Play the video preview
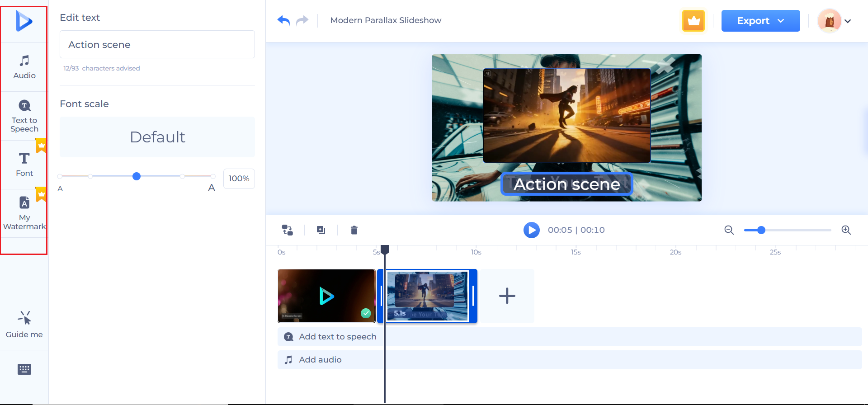The width and height of the screenshot is (868, 405). 531,230
